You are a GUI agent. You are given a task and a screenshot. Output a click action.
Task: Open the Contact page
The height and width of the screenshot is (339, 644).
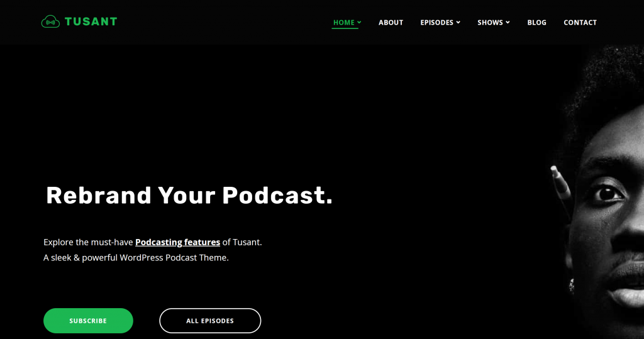(580, 23)
